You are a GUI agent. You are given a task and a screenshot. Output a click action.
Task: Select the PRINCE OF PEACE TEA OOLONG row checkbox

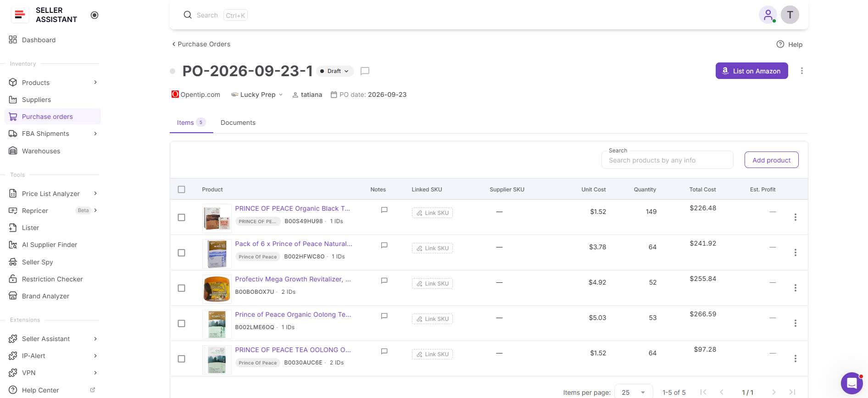point(182,359)
